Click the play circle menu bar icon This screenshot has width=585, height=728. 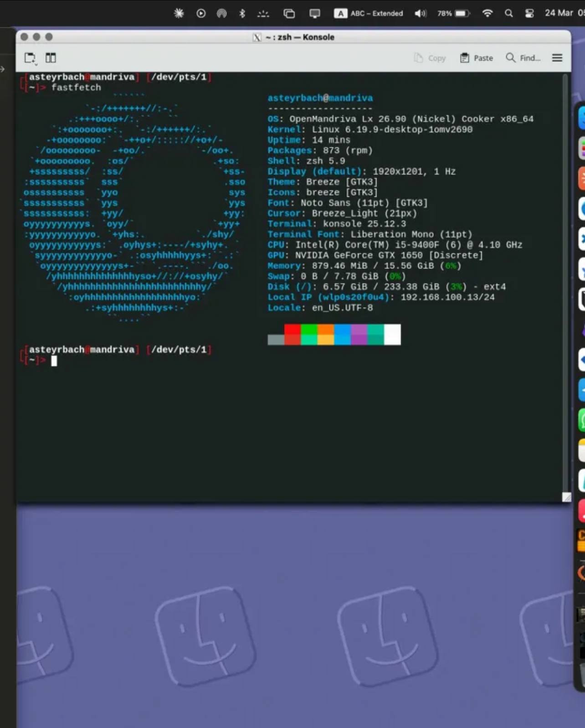click(200, 13)
